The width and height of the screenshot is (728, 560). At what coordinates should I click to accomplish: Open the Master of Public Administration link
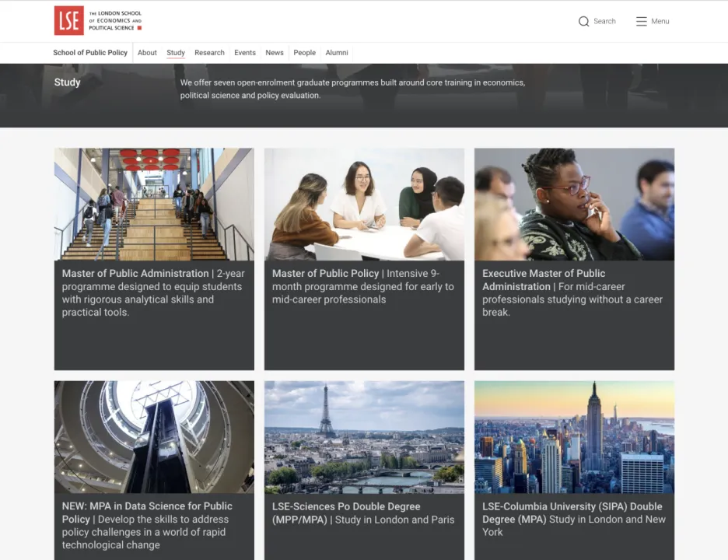(135, 274)
